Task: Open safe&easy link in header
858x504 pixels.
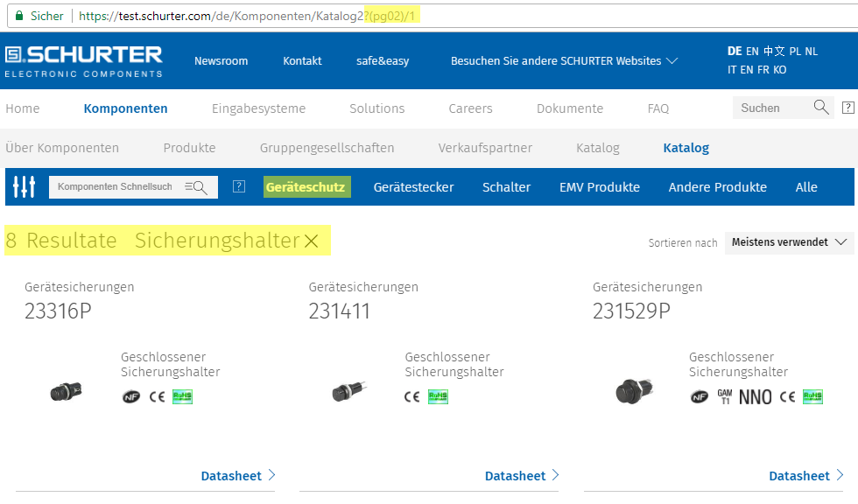Action: (x=383, y=60)
